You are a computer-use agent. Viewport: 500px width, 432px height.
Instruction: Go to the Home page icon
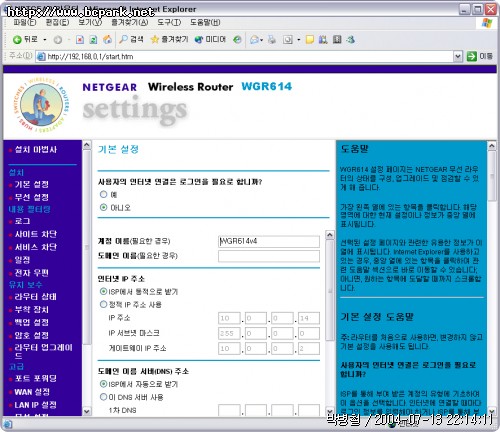pos(107,40)
